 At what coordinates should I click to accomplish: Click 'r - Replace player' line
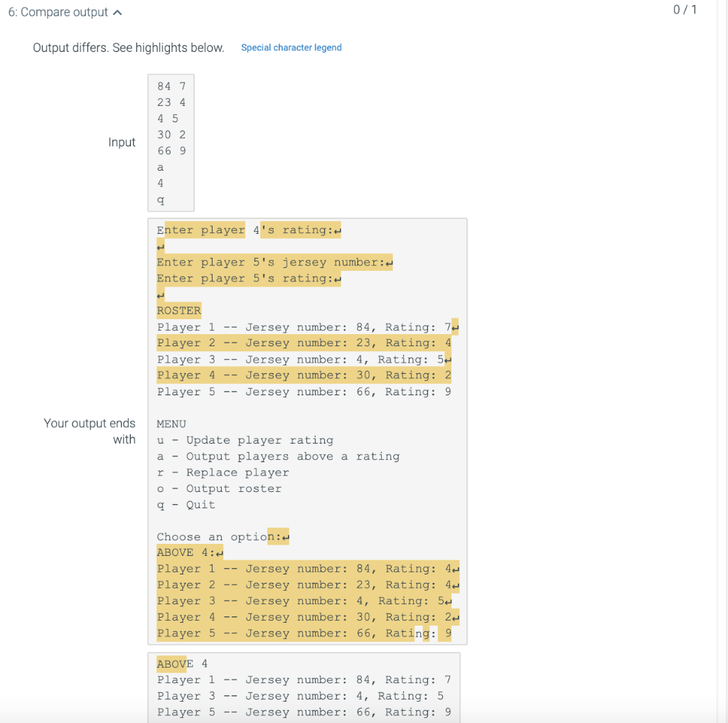(223, 473)
